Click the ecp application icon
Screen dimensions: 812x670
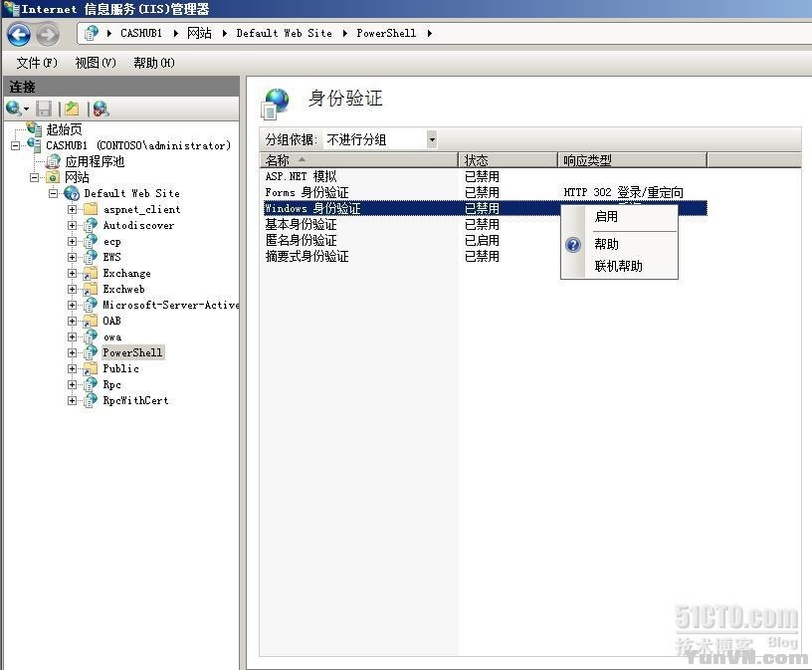91,241
